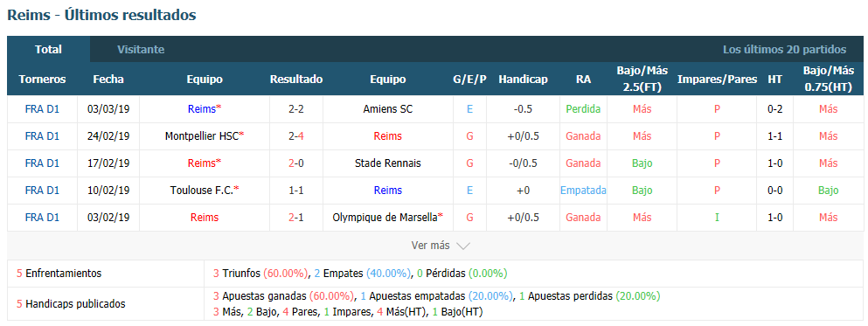This screenshot has height=326, width=868.
Task: Switch to the Visitante tab
Action: coord(141,49)
